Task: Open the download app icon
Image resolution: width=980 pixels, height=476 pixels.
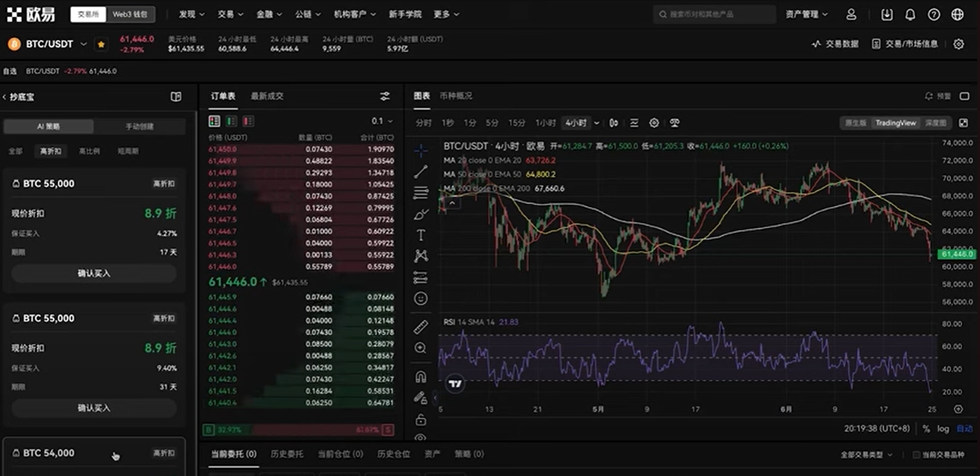Action: (887, 15)
